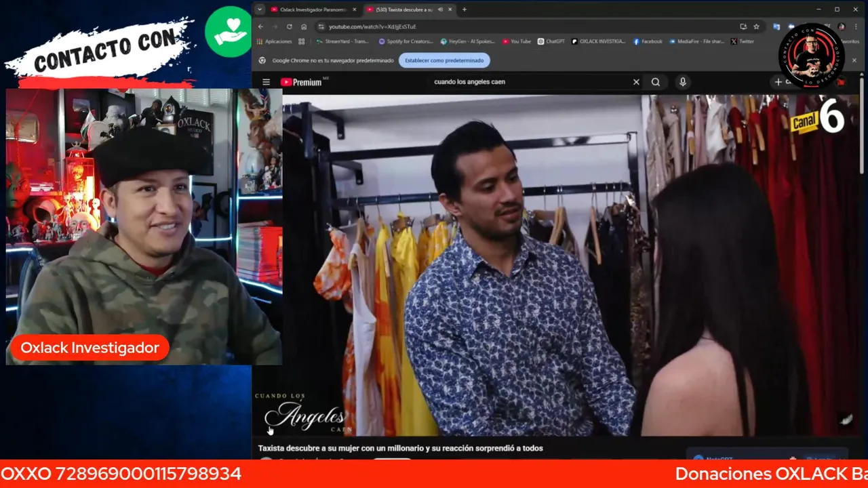The image size is (868, 488).
Task: Dismiss the default browser notification bar
Action: click(x=854, y=60)
